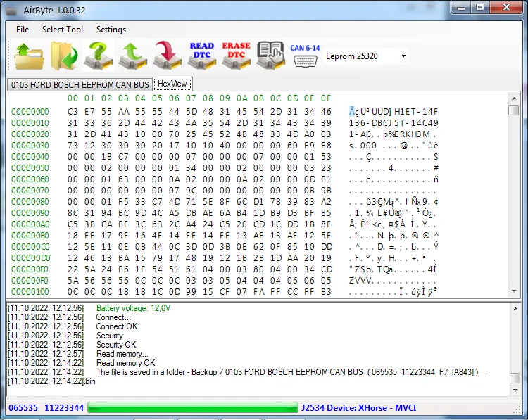The height and width of the screenshot is (420, 528).
Task: Select the HexView tab
Action: (172, 84)
